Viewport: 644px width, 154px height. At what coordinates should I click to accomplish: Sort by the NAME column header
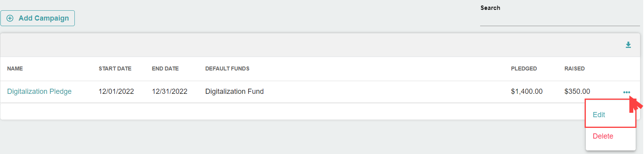pos(15,68)
